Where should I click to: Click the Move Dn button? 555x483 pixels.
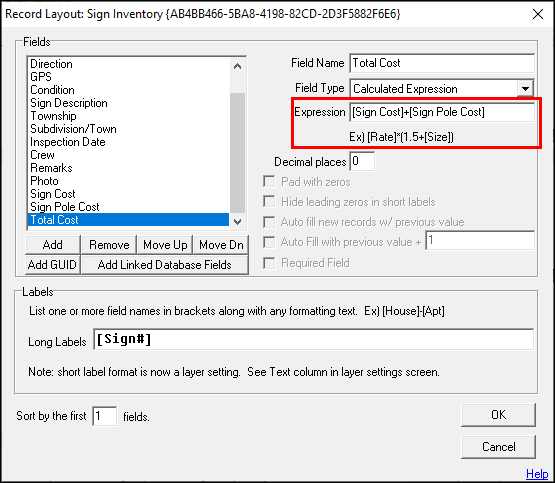[x=221, y=245]
